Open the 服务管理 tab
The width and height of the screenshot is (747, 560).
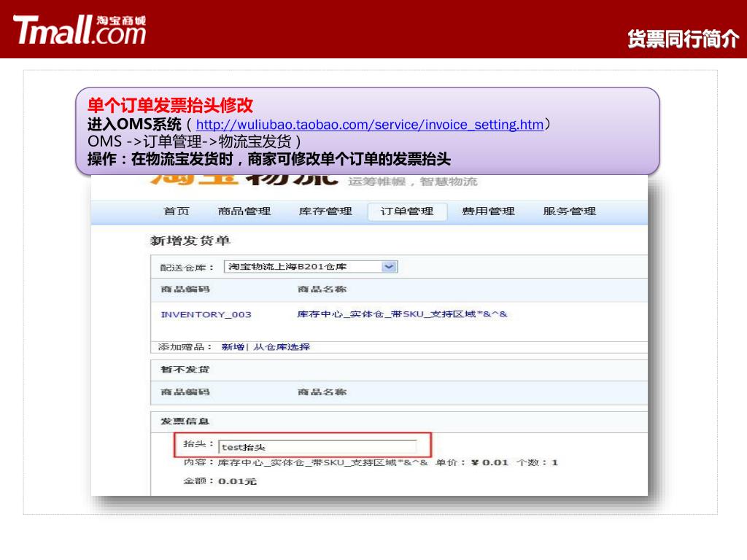[569, 211]
